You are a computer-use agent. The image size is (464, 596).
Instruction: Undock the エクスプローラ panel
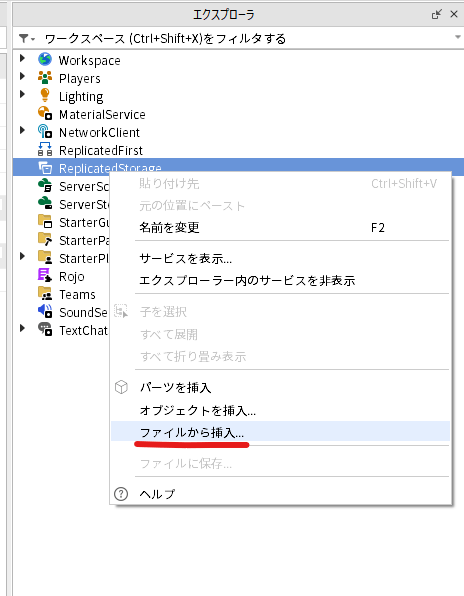pyautogui.click(x=437, y=14)
